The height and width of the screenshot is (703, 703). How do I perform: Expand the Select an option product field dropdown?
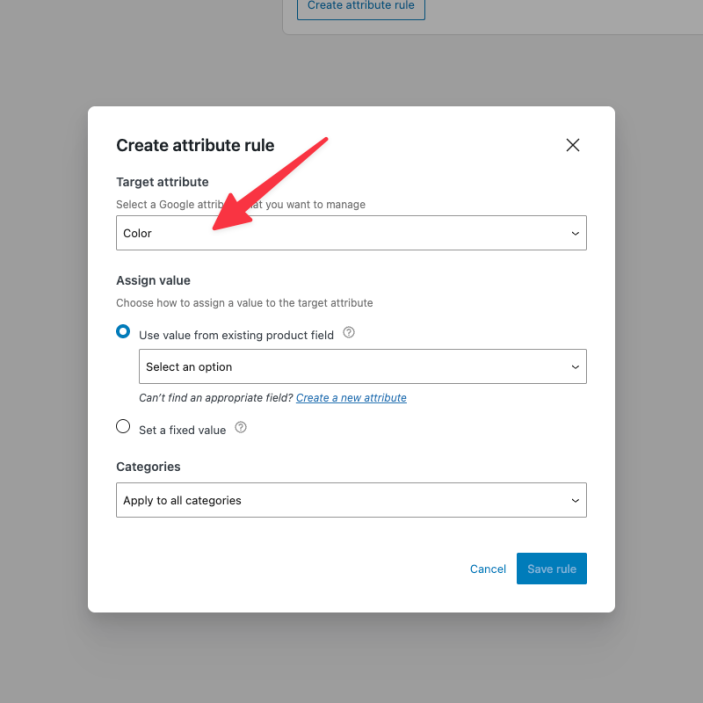coord(361,367)
